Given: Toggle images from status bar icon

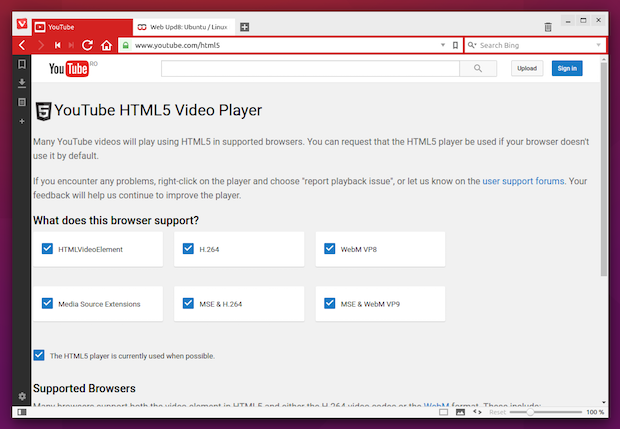Looking at the screenshot, I should click(460, 412).
